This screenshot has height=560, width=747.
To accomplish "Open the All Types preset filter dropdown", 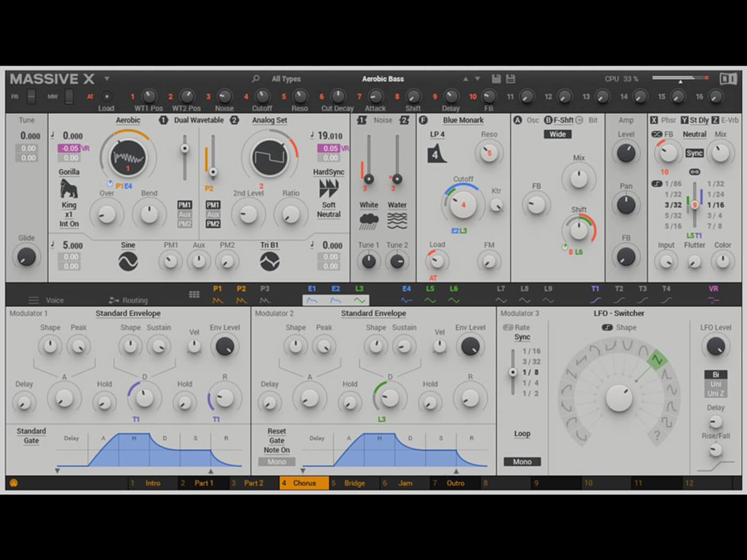I will 286,79.
